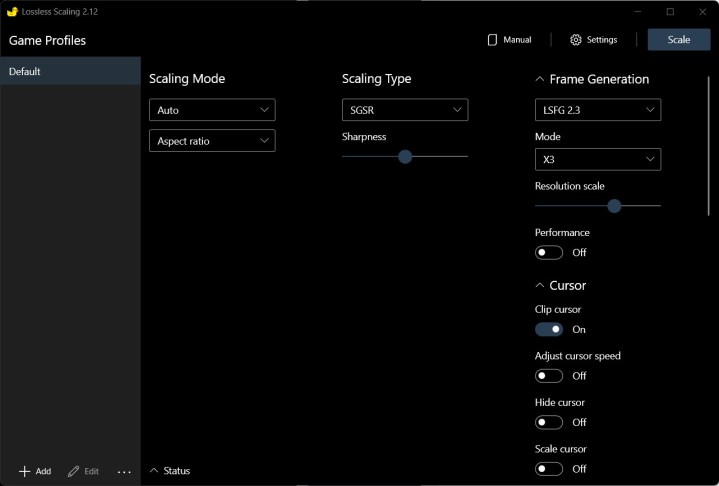Open the three-dots more options menu
This screenshot has height=486, width=719.
(x=124, y=472)
